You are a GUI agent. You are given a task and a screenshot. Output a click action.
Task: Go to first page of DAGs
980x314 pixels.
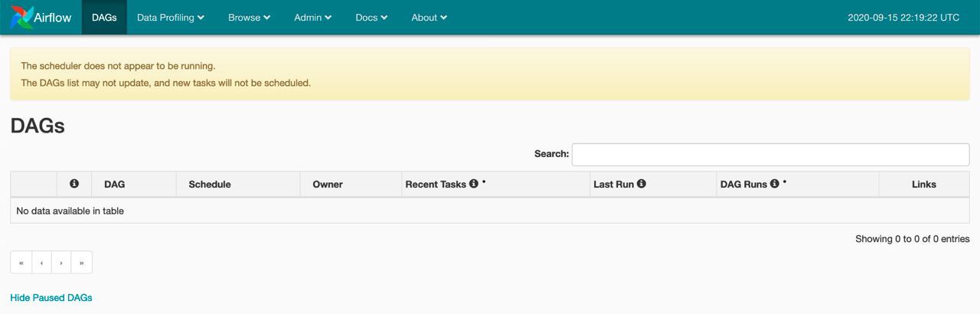(x=21, y=263)
